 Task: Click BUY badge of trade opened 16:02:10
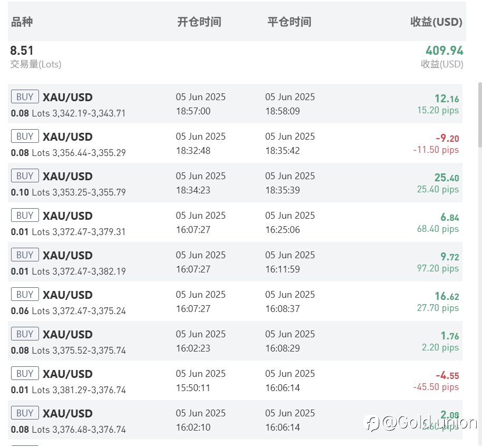point(25,413)
